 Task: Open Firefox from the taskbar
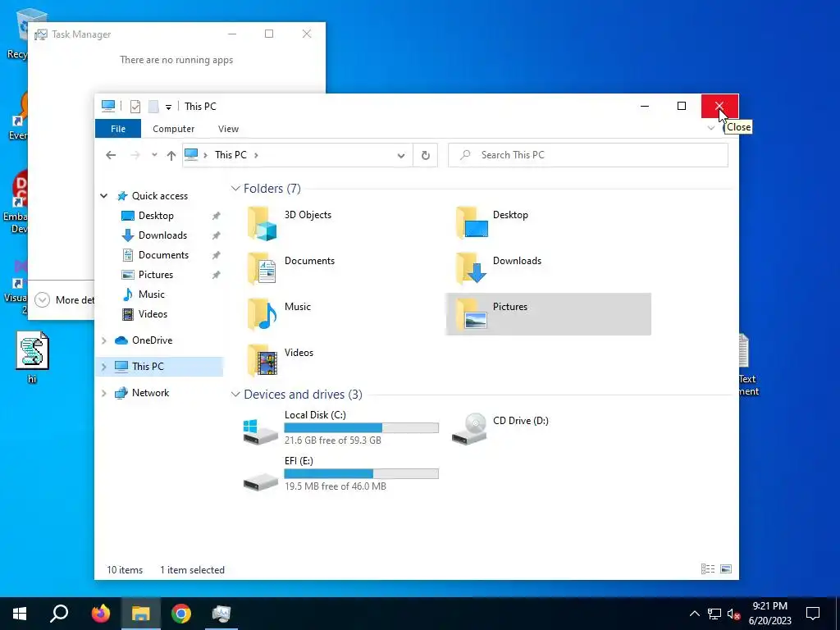pos(100,614)
